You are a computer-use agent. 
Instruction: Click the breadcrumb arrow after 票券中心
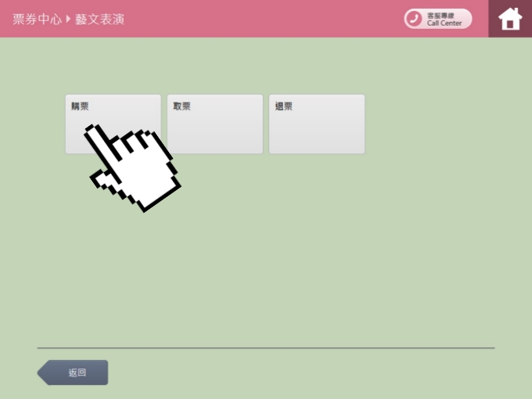(69, 19)
